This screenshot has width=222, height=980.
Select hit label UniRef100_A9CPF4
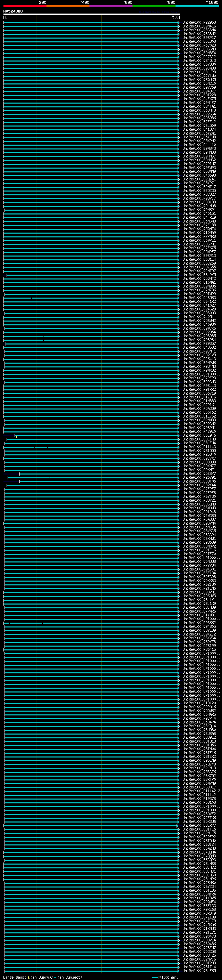[199, 718]
